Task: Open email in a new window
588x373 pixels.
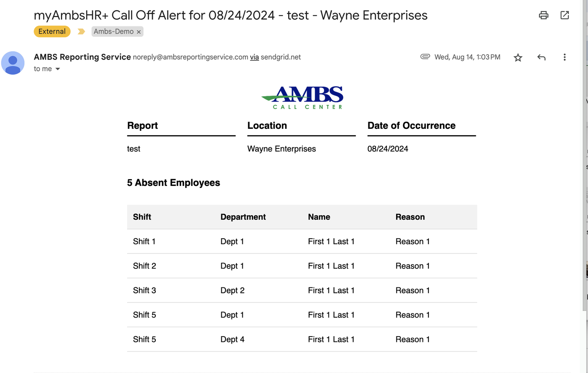Action: coord(564,15)
